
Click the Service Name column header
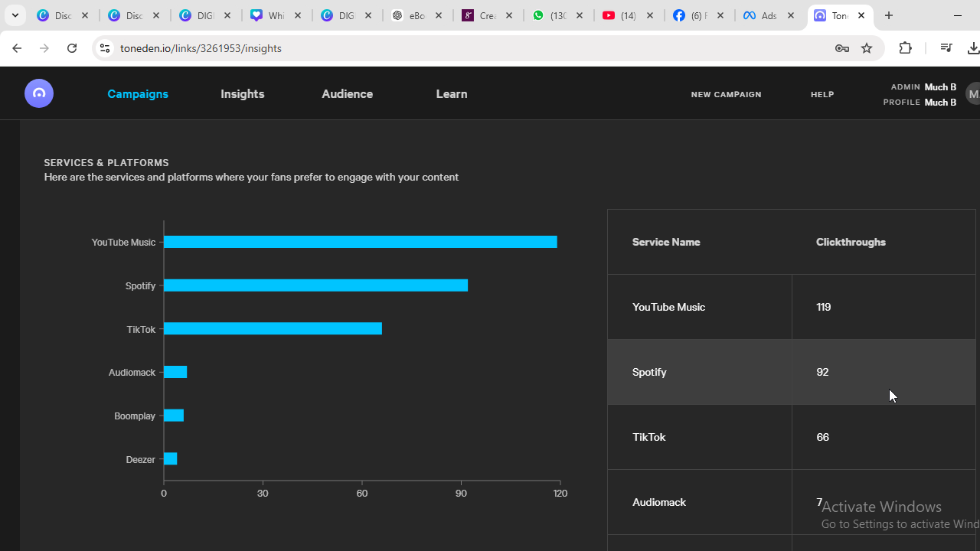click(666, 242)
